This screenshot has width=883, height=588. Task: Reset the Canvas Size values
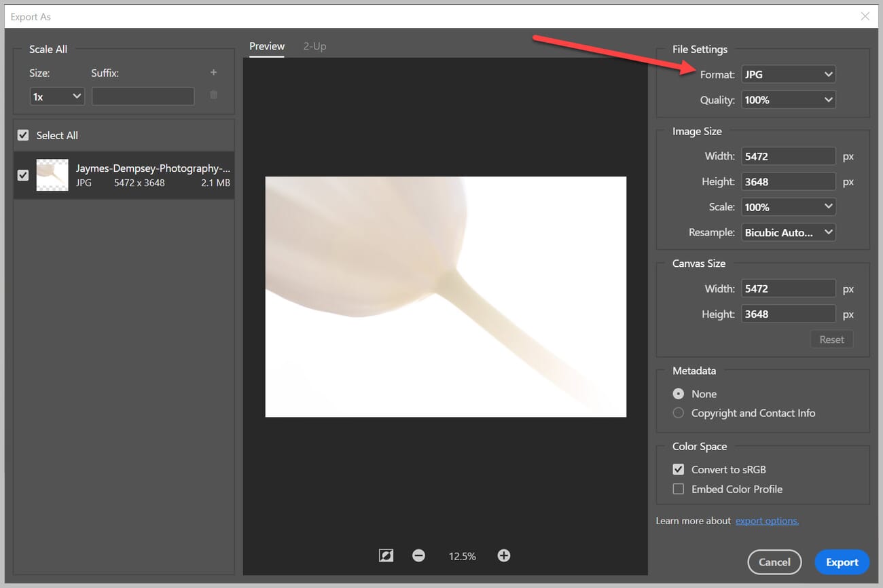(x=831, y=339)
